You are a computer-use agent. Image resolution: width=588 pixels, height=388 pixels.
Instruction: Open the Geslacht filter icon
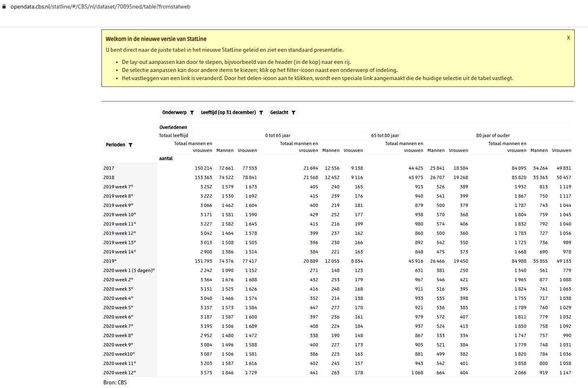(x=294, y=113)
